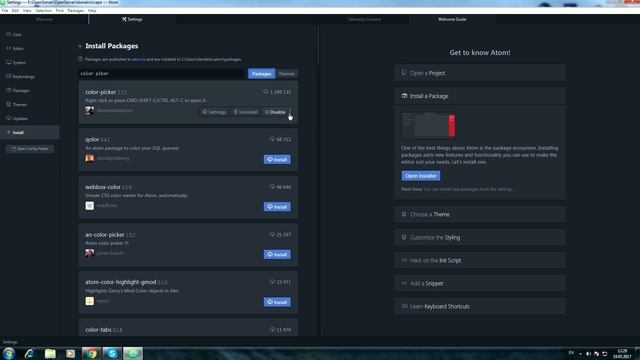Switch to the Telemetry Consent tab
Viewport: 640px width, 360px height.
pyautogui.click(x=364, y=19)
